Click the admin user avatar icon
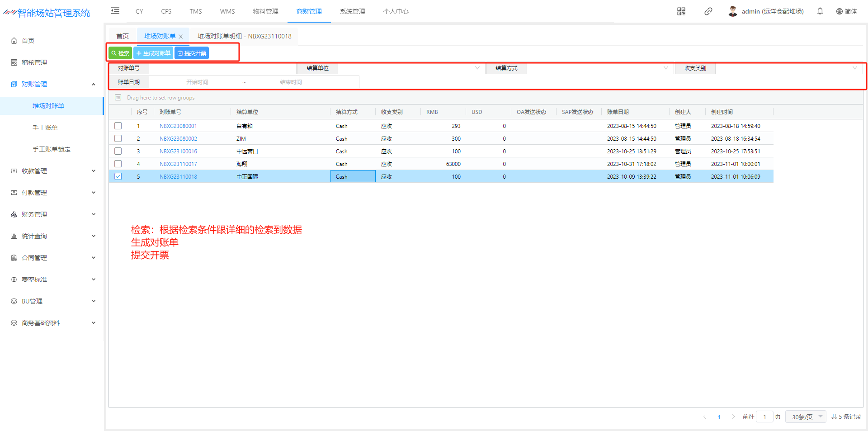Viewport: 868px width, 431px height. click(x=732, y=11)
